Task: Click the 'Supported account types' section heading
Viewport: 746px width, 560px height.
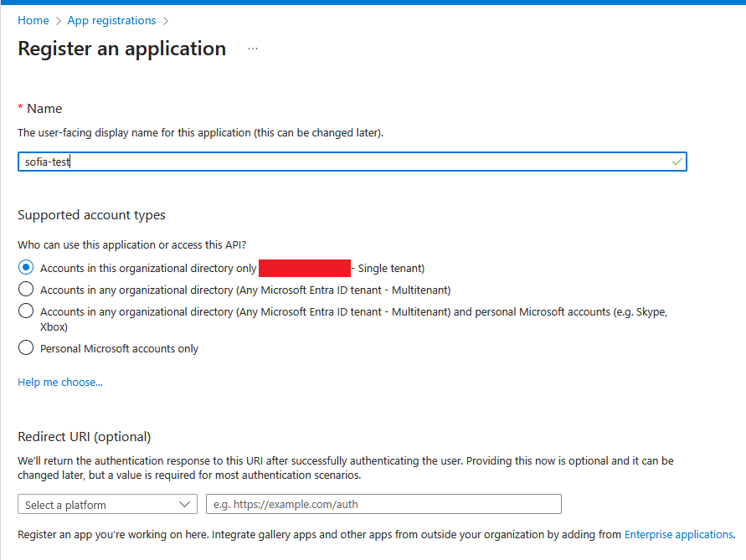Action: (x=90, y=215)
